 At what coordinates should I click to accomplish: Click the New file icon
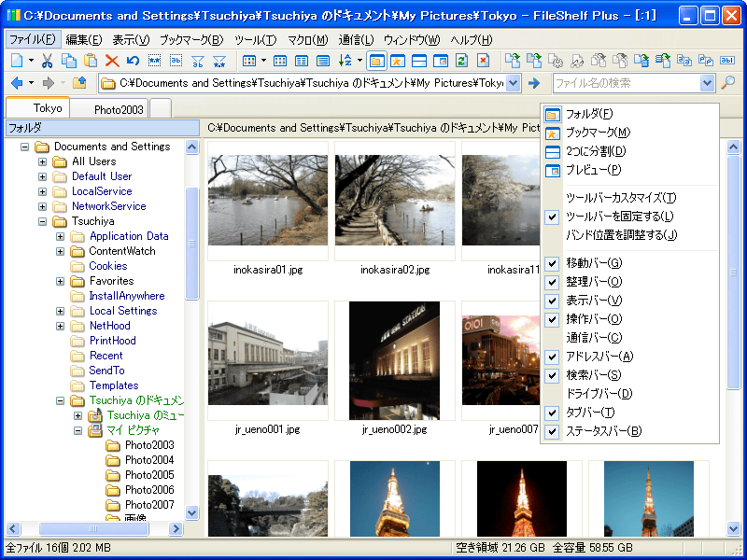coord(17,61)
